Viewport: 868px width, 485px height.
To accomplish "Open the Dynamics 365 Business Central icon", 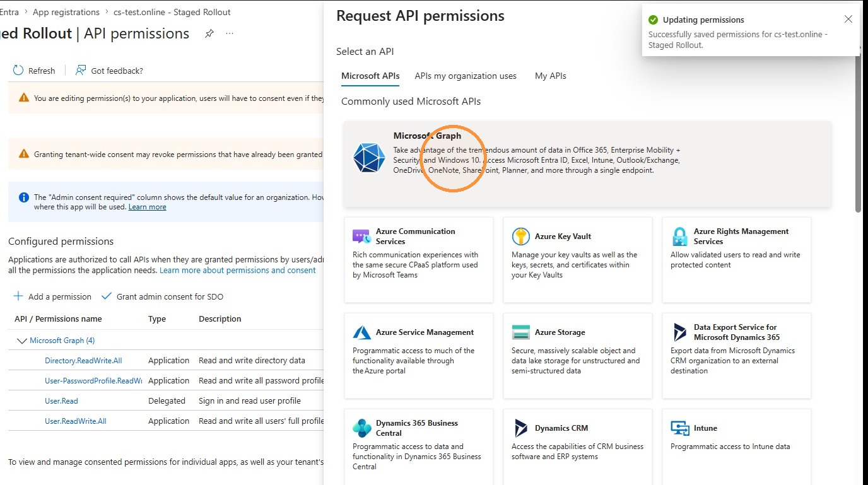I will (x=361, y=428).
